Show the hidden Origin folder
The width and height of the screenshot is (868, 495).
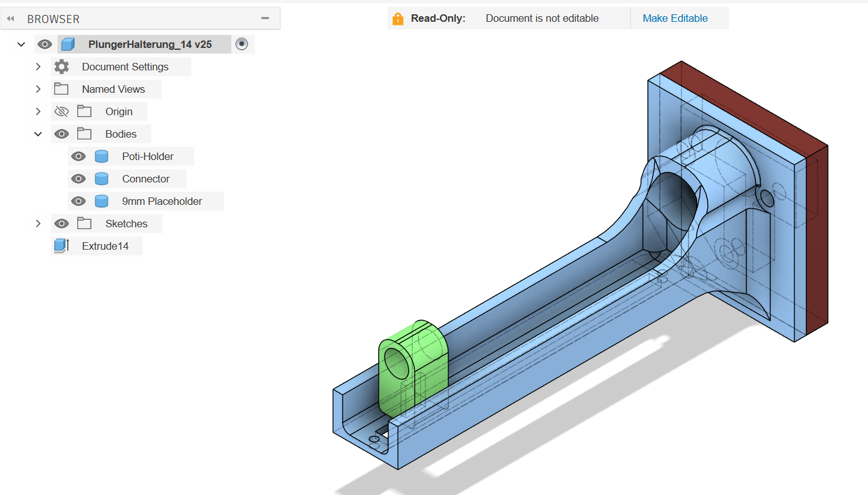[61, 111]
